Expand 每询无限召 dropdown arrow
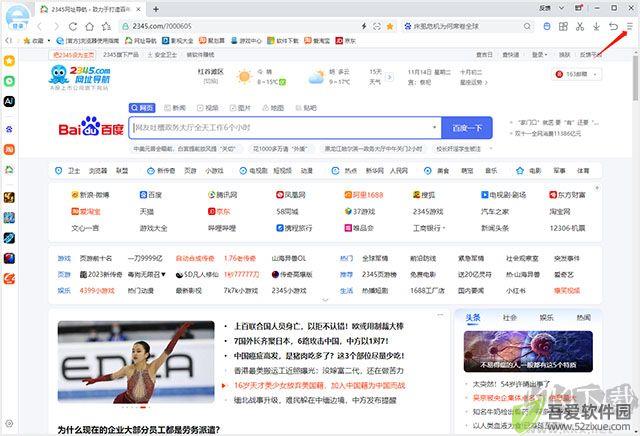The width and height of the screenshot is (640, 436). click(163, 274)
